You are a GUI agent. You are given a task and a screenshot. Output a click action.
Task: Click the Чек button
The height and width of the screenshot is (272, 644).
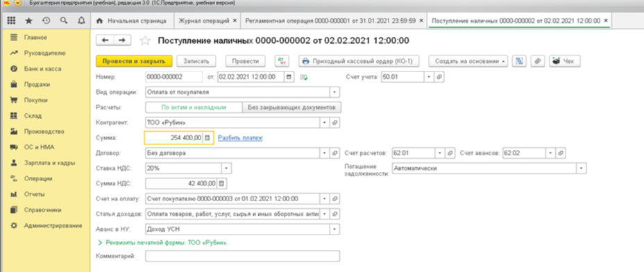(564, 61)
